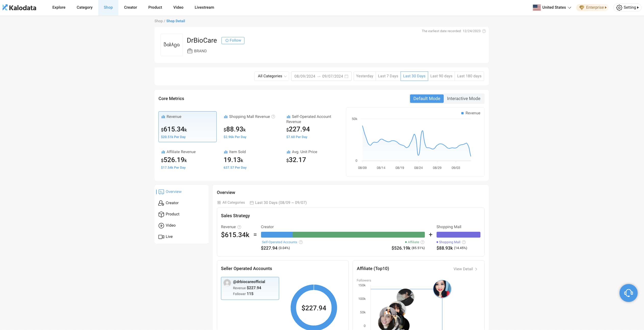Click the Kalodata logo
The image size is (644, 330).
pyautogui.click(x=19, y=8)
